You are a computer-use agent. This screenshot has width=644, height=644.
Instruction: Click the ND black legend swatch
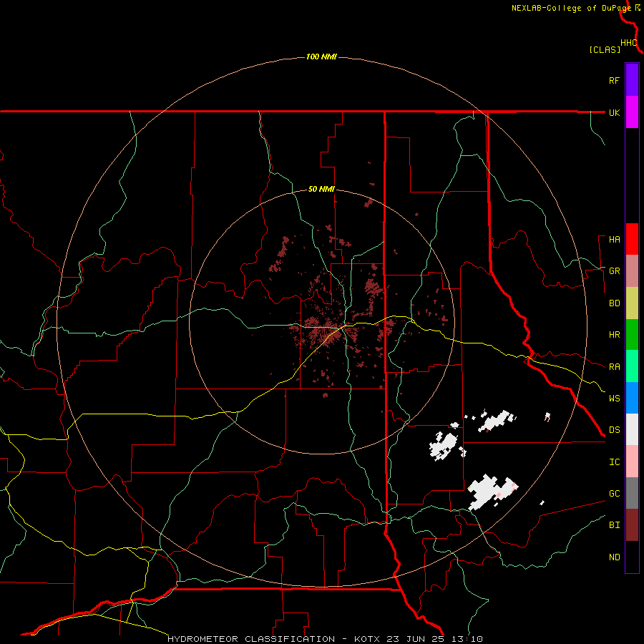click(632, 557)
